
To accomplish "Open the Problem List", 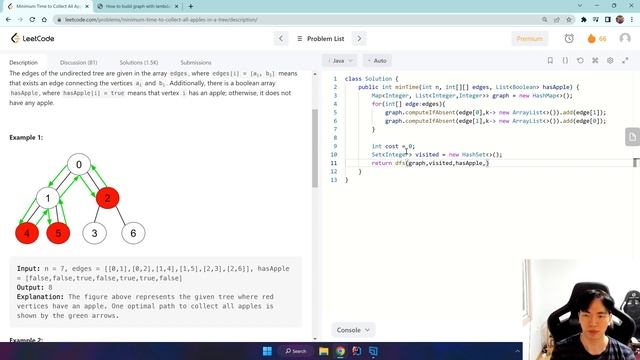I will coord(321,38).
